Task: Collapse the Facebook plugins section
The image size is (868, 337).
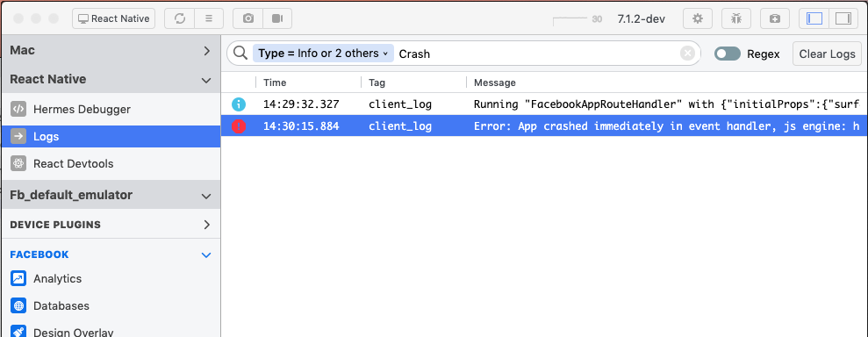Action: [x=111, y=255]
